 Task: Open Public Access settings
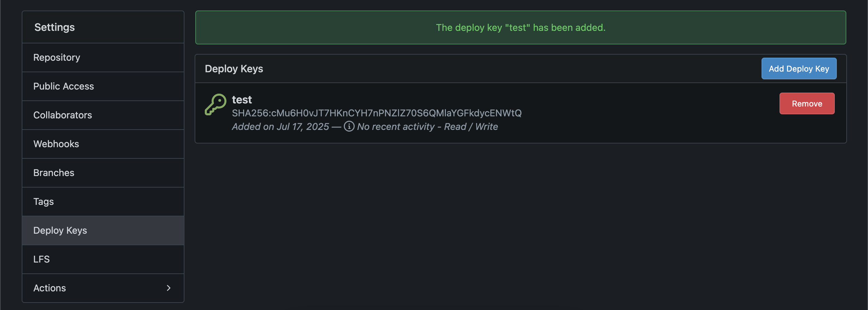click(63, 86)
